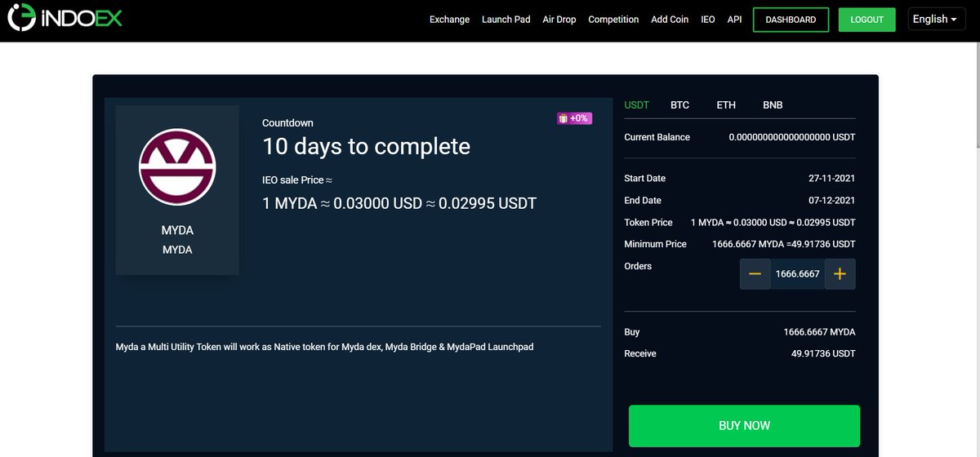Screen dimensions: 980x457
Task: Click the Buy amount 1666.6667 MYDA
Action: point(819,332)
